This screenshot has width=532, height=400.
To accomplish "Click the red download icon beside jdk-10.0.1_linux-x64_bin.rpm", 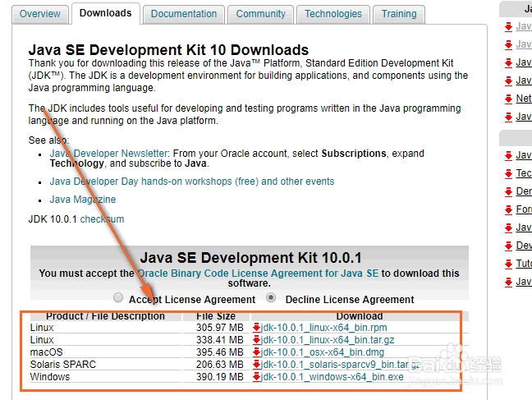I will (256, 328).
